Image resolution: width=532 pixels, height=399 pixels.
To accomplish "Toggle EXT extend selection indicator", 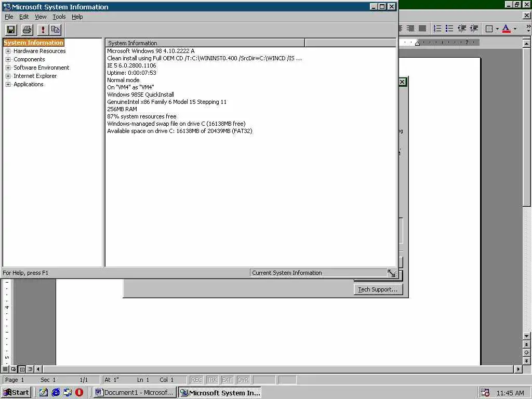I will click(227, 380).
